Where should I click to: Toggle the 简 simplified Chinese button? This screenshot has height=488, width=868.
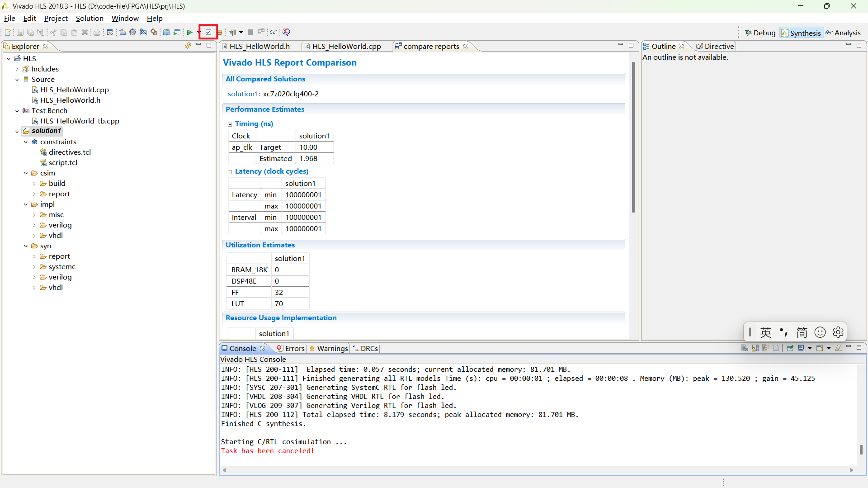click(x=802, y=332)
